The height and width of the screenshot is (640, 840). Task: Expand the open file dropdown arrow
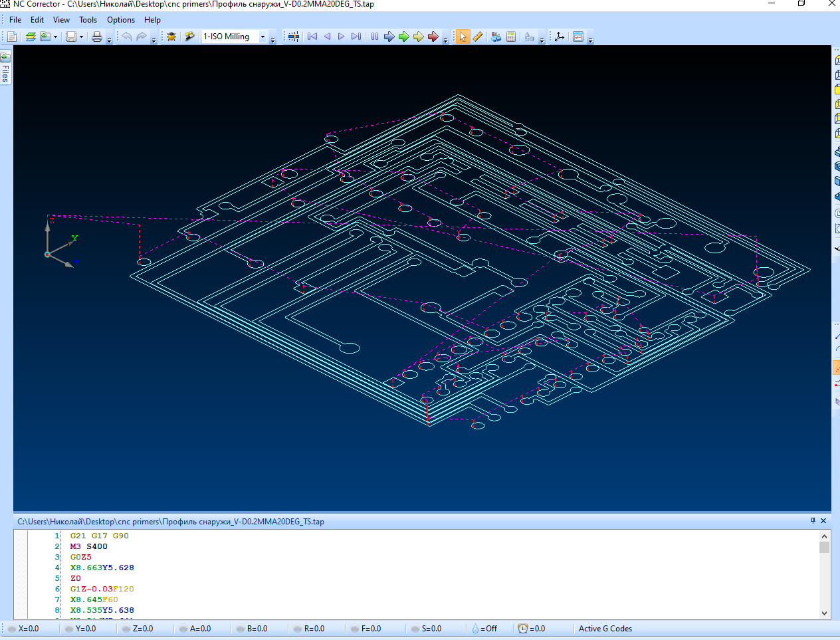[x=55, y=37]
